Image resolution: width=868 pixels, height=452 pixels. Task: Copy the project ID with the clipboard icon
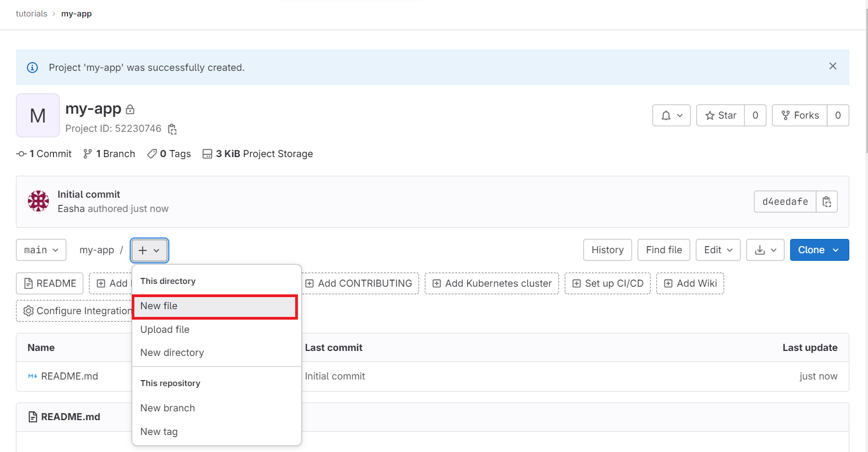[x=172, y=129]
